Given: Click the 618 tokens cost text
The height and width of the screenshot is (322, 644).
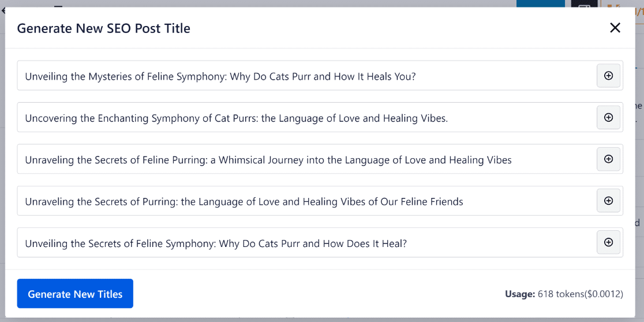Looking at the screenshot, I should (x=581, y=294).
